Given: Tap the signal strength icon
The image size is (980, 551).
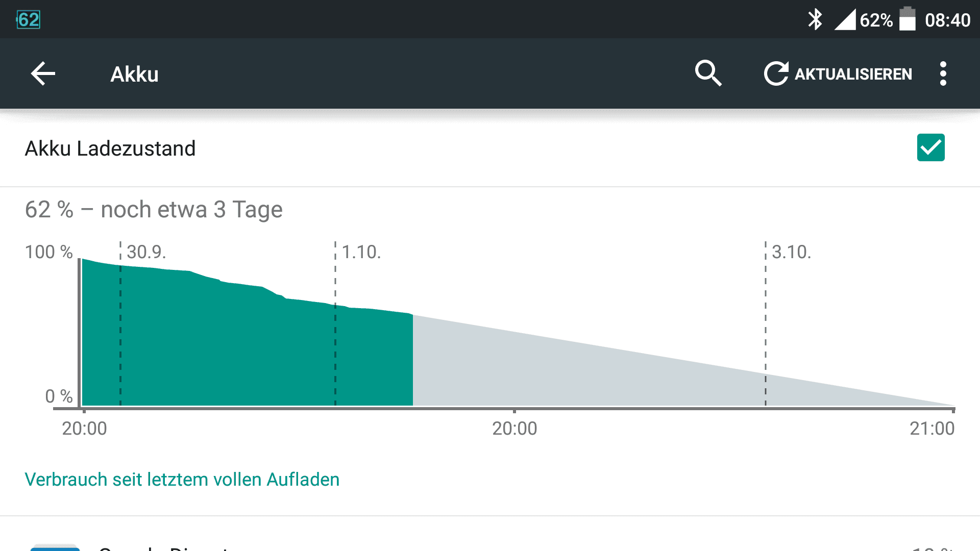Looking at the screenshot, I should click(x=845, y=20).
